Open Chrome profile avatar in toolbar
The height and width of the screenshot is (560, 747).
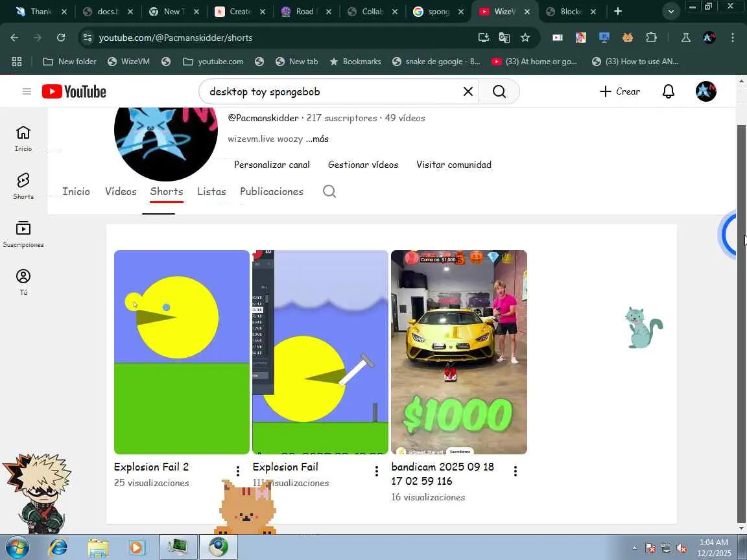709,38
